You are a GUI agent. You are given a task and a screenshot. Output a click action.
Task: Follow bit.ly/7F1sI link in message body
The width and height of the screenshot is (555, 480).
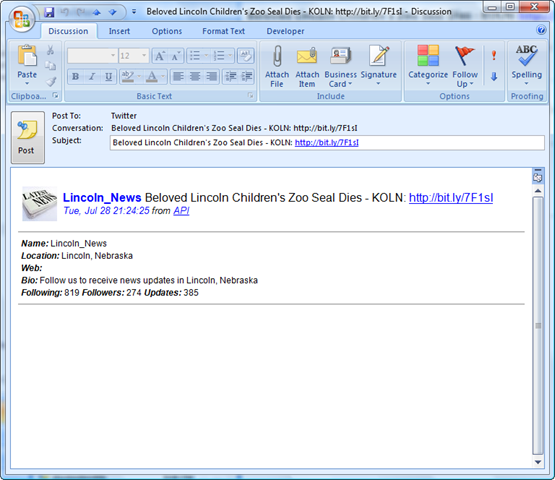click(x=451, y=198)
